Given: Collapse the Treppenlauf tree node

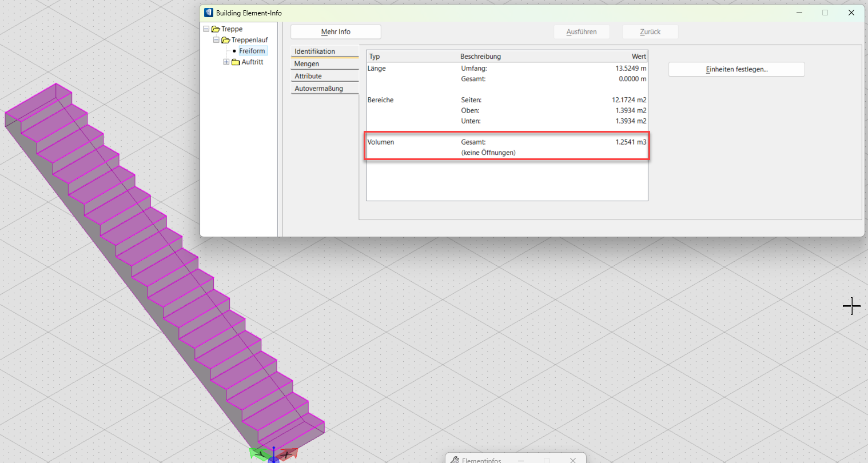Looking at the screenshot, I should [216, 40].
